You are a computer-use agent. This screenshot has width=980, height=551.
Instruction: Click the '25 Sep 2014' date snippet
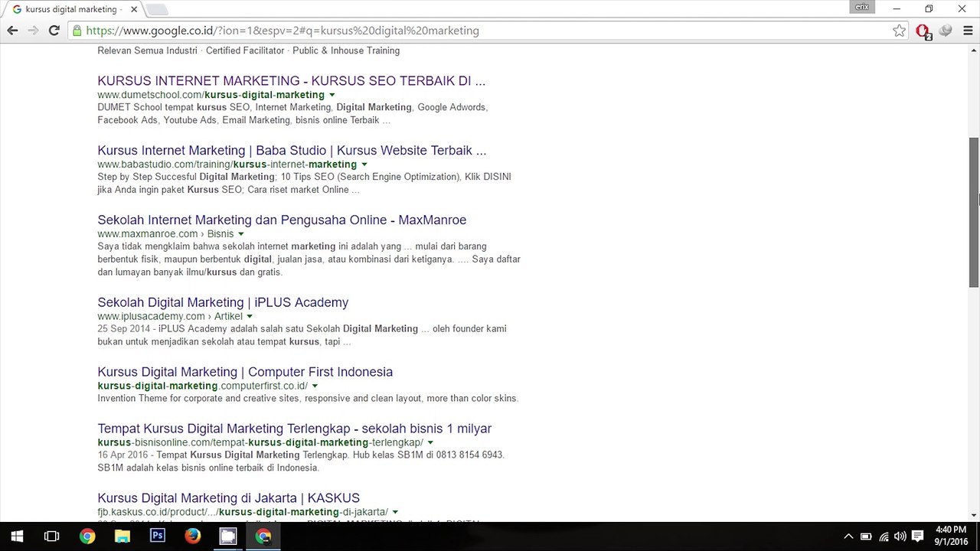(x=124, y=329)
